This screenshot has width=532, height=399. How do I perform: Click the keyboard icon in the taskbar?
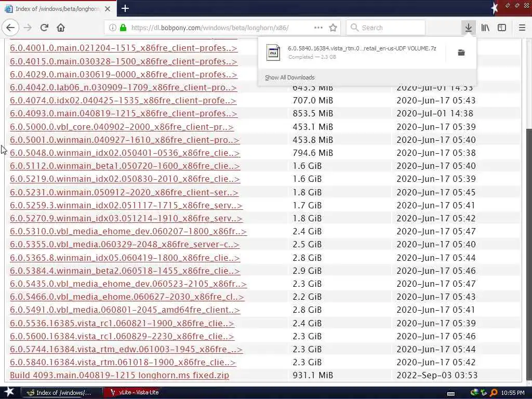[451, 394]
